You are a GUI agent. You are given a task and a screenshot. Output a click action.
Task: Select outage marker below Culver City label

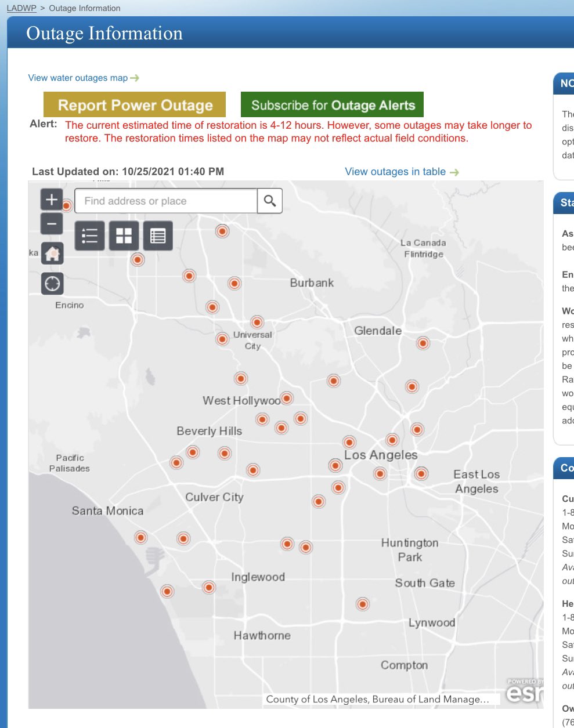tap(183, 539)
